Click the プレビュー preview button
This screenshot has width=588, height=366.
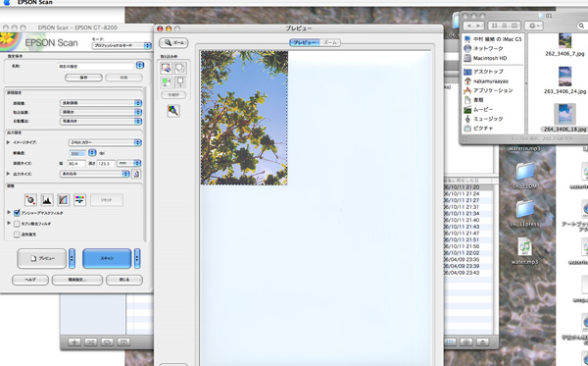[x=41, y=258]
